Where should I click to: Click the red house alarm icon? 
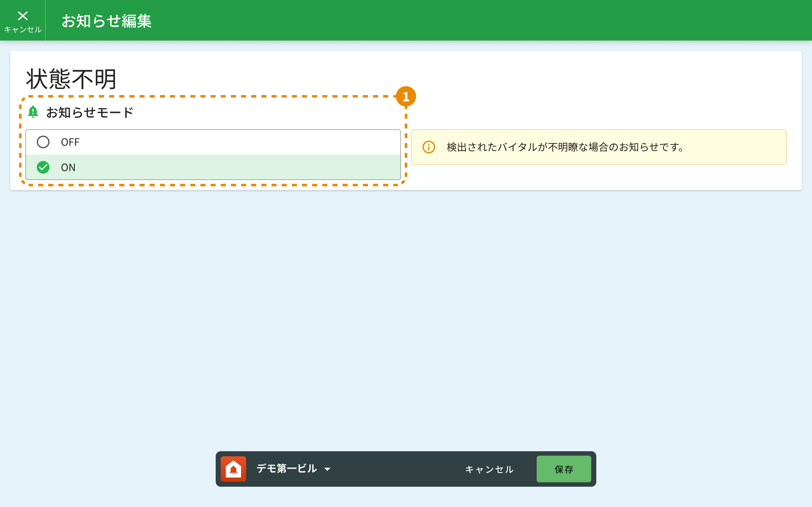click(233, 469)
